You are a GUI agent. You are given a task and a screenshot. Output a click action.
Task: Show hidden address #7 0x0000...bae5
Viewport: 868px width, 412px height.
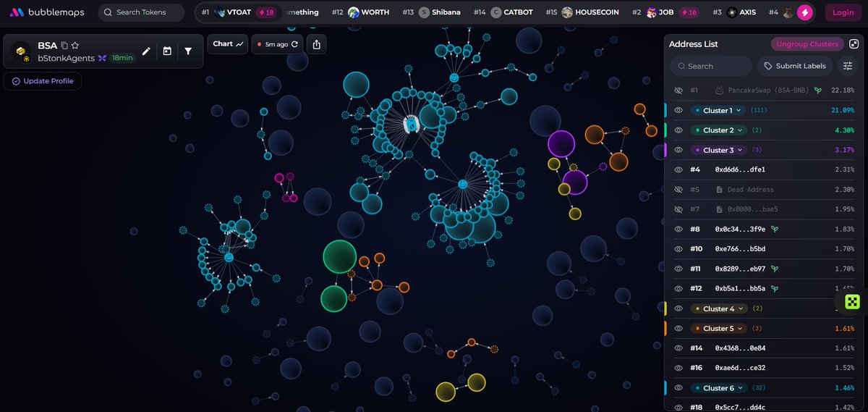point(678,209)
